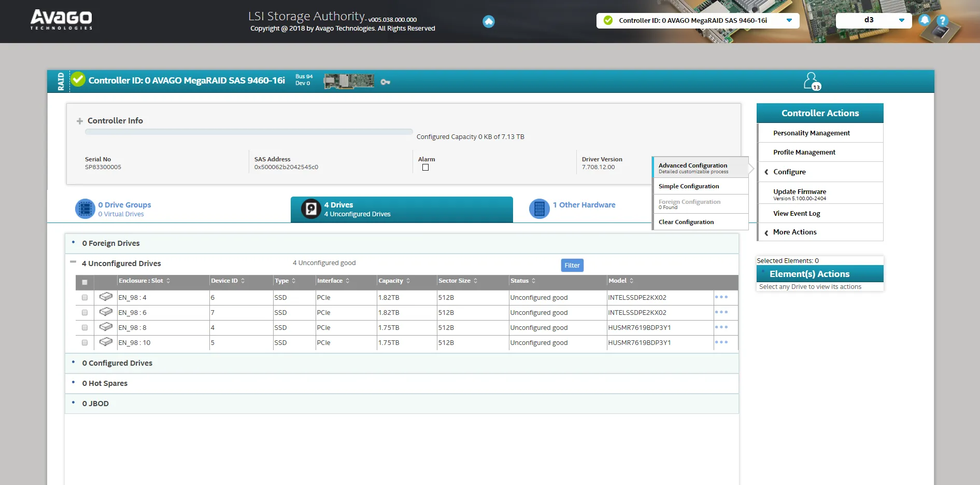Click the Help question mark icon
This screenshot has width=980, height=485.
pyautogui.click(x=943, y=20)
